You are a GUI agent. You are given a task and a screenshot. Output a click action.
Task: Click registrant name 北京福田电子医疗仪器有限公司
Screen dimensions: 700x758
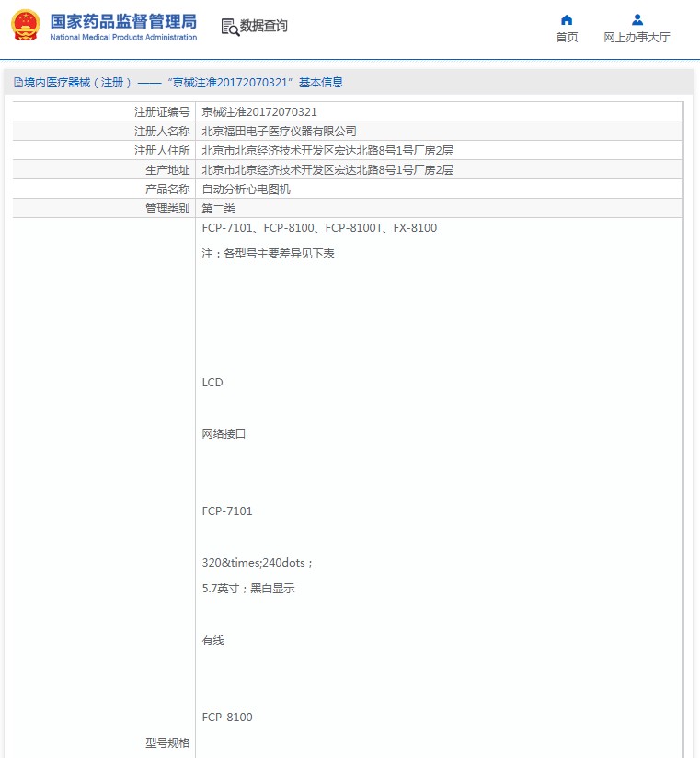click(279, 131)
